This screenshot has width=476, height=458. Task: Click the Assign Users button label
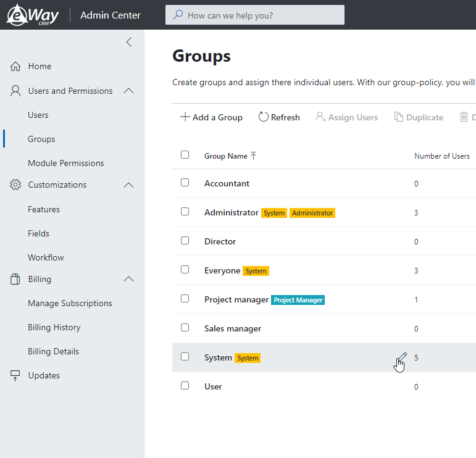[353, 117]
